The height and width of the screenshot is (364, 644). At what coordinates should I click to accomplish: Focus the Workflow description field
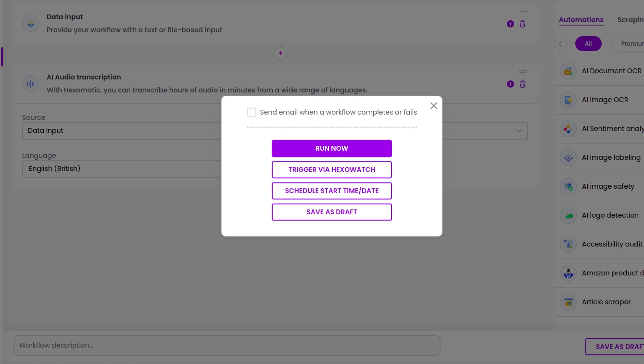pyautogui.click(x=227, y=345)
